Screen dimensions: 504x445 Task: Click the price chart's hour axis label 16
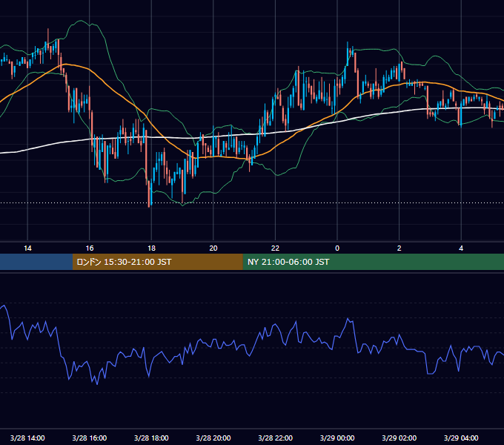[90, 248]
